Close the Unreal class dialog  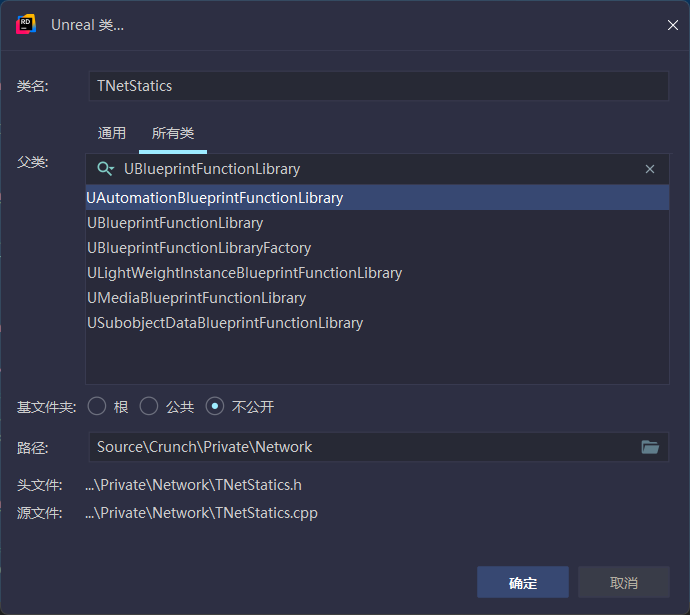[x=672, y=25]
